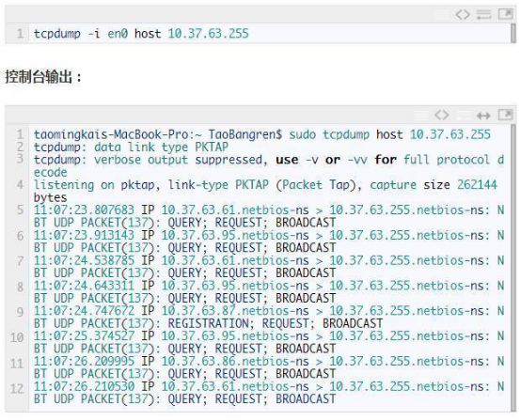This screenshot has height=420, width=520.
Task: Toggle line numbers in console output block
Action: 421,115
